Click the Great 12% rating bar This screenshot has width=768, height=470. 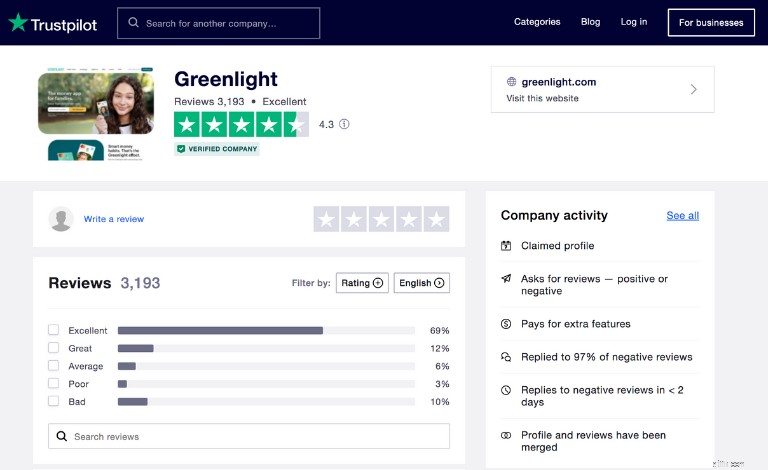pos(266,348)
